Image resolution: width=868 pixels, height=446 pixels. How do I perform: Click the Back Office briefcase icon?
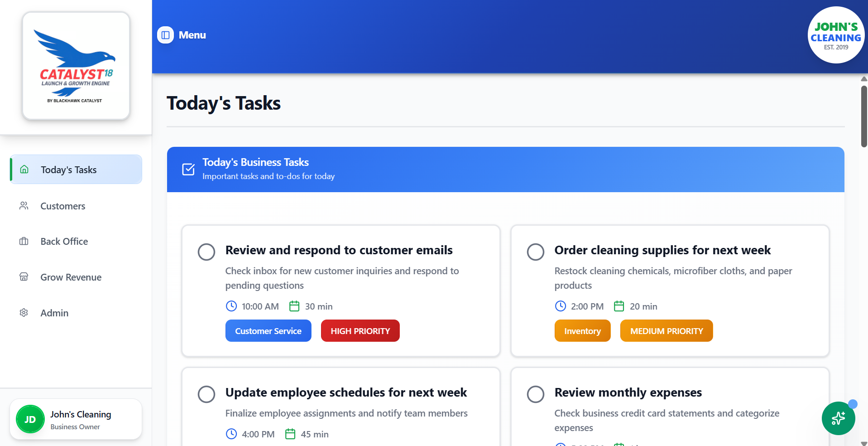(24, 241)
